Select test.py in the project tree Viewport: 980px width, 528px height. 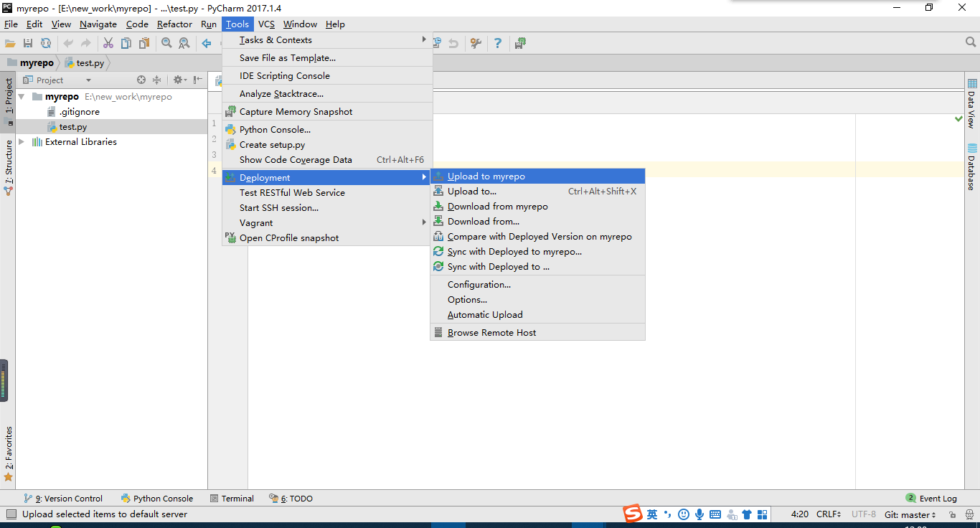tap(73, 127)
